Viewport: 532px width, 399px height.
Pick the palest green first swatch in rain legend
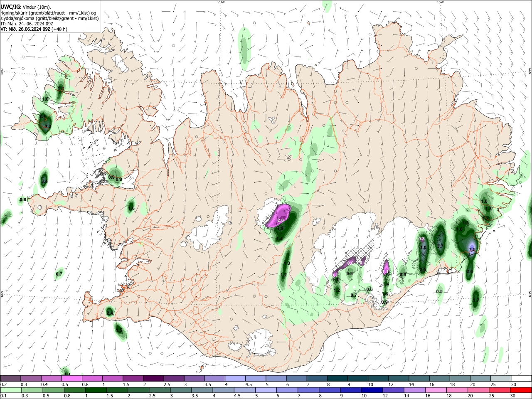[11, 390]
